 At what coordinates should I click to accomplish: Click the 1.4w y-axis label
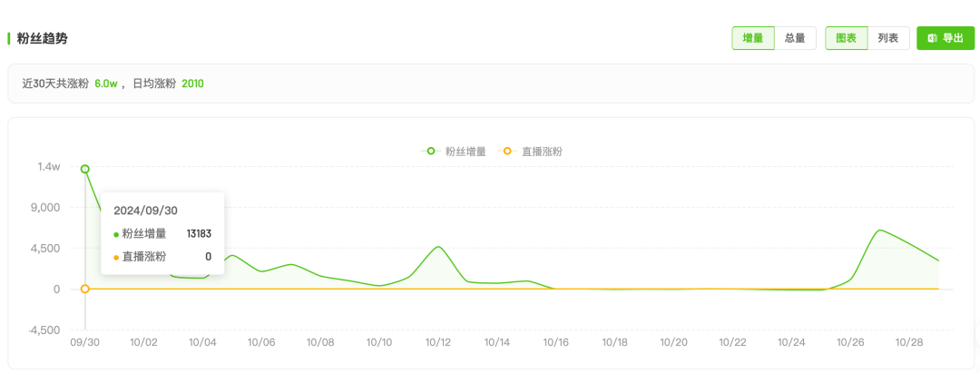pos(48,167)
